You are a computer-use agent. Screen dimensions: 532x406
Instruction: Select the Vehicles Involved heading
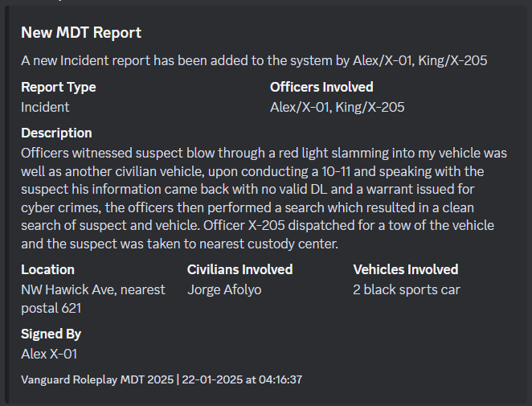(406, 270)
